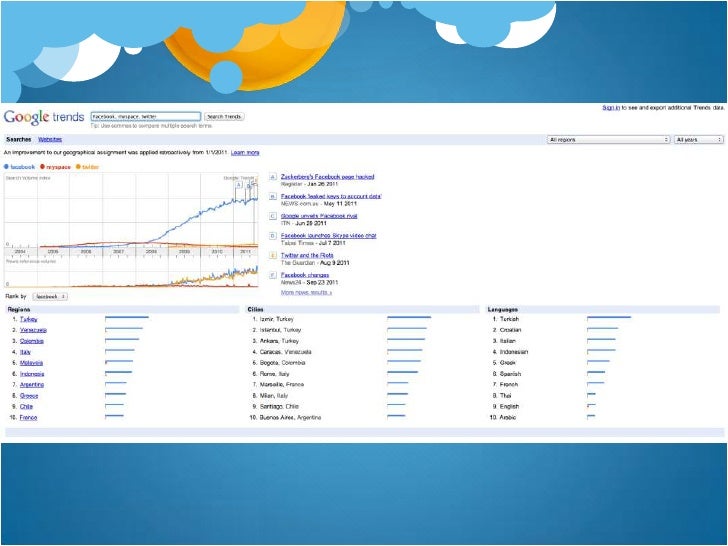
Task: Select the A flag on the chart
Action: (x=239, y=184)
